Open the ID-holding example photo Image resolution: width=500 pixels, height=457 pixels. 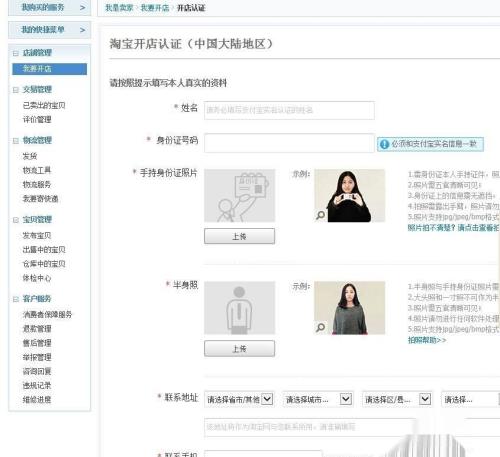tap(350, 196)
